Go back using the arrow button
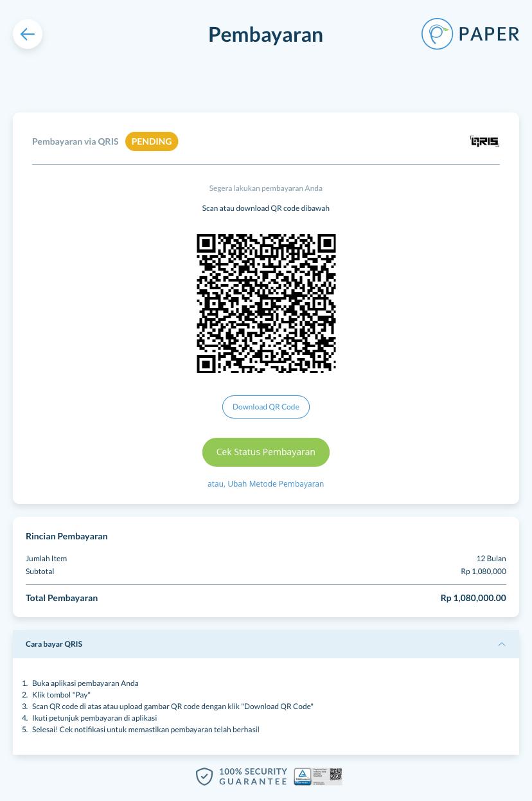This screenshot has width=532, height=801. pos(28,34)
